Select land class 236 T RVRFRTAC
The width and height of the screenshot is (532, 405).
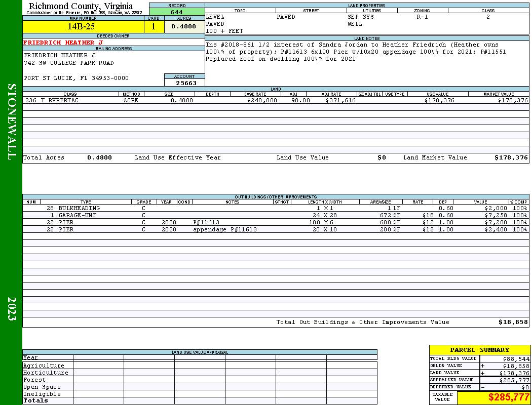pyautogui.click(x=52, y=100)
